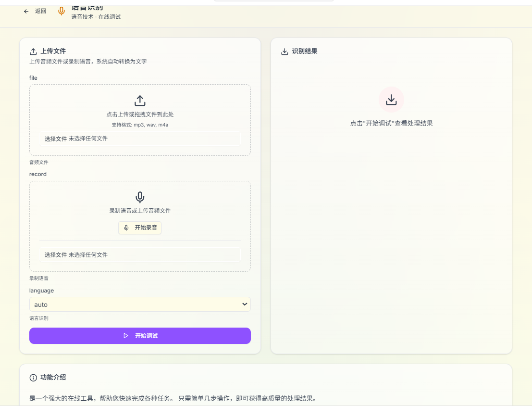Open the language dropdown set to auto

pyautogui.click(x=140, y=304)
